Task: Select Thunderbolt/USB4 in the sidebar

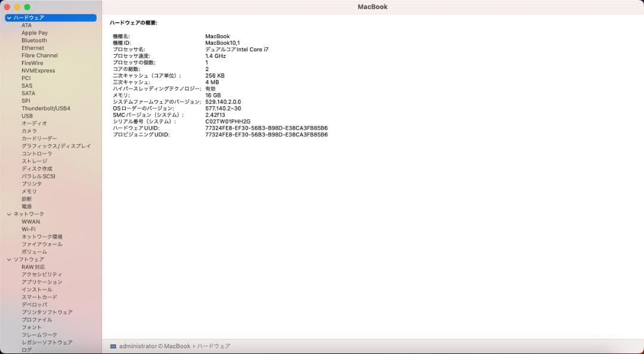Action: (x=47, y=108)
